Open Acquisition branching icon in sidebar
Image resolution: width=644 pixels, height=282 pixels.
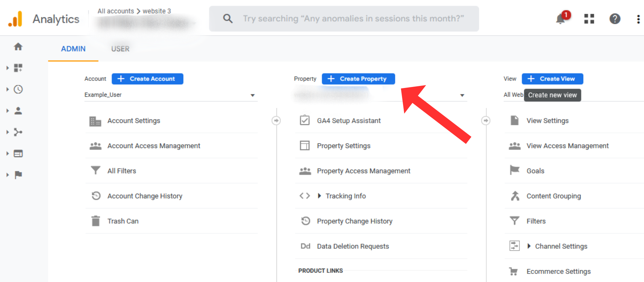click(x=18, y=132)
